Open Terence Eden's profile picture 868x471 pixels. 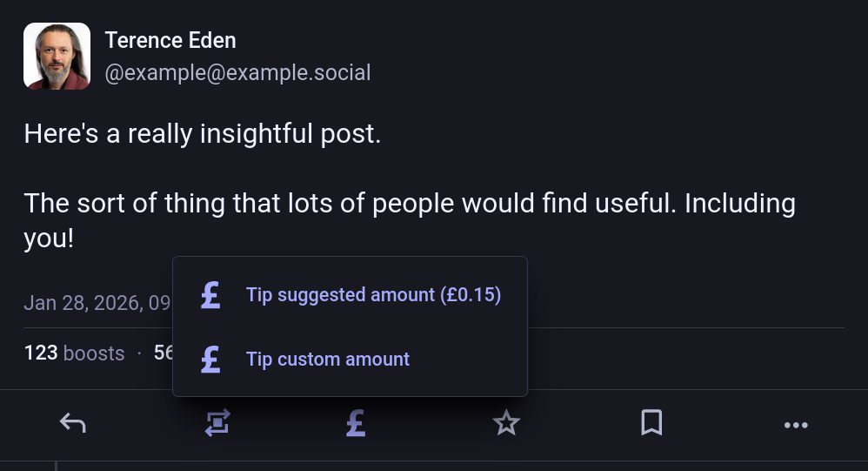pos(57,57)
